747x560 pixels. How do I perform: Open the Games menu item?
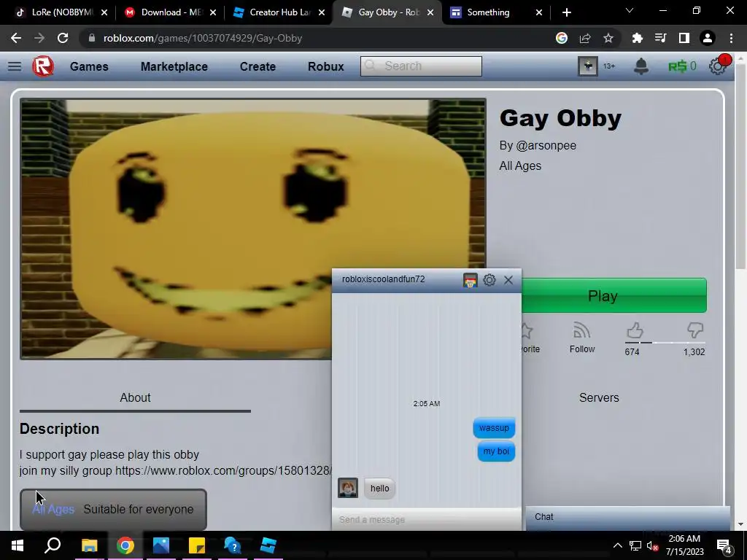(89, 66)
